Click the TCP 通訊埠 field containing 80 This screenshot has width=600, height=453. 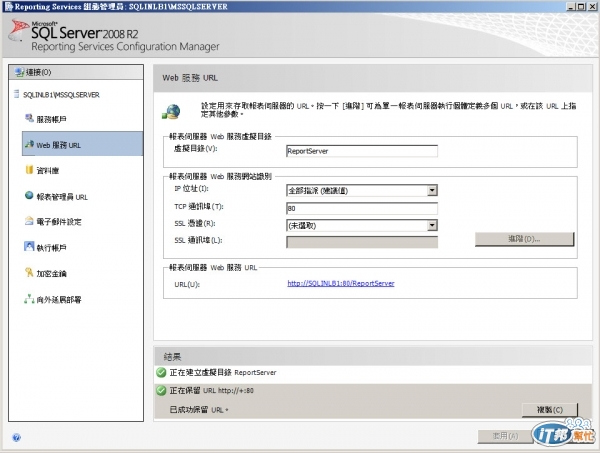362,209
